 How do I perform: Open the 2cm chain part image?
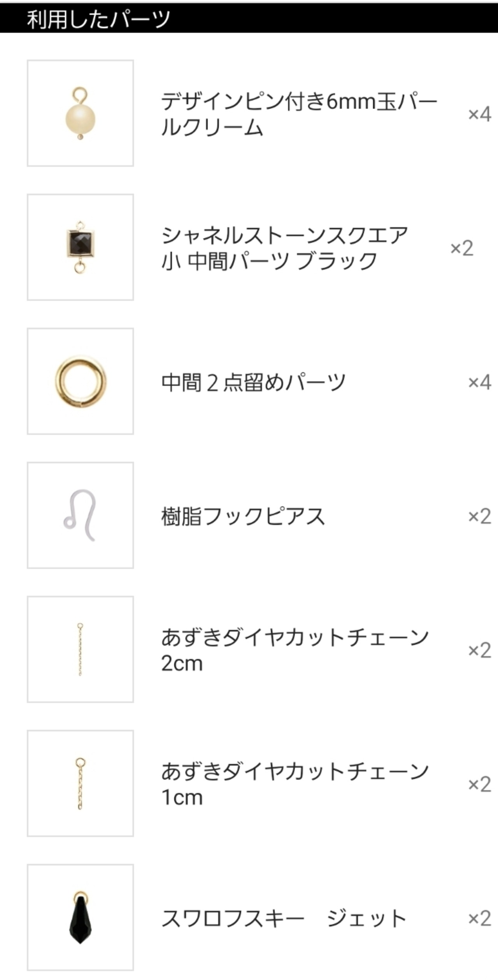(80, 649)
